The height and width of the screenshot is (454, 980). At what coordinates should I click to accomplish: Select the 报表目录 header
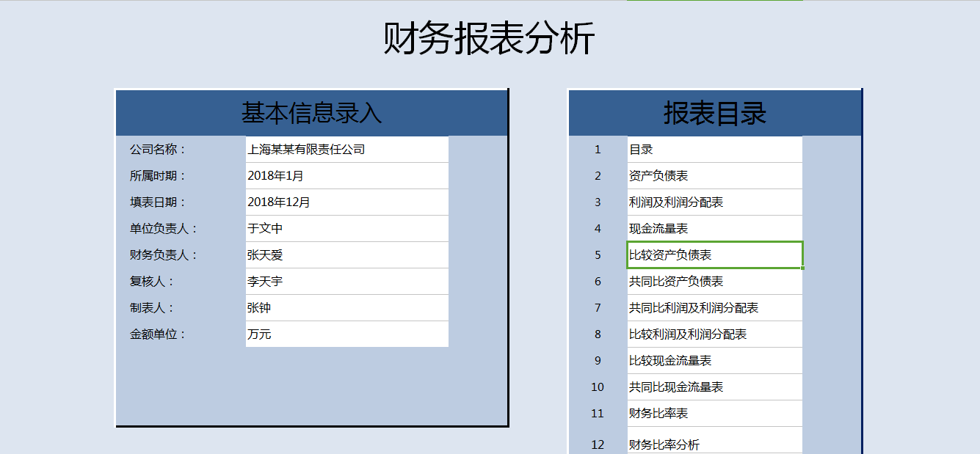715,113
